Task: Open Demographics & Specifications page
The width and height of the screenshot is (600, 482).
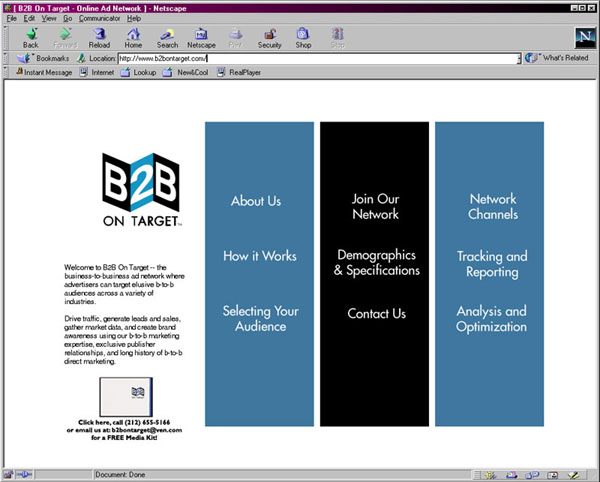Action: point(377,262)
